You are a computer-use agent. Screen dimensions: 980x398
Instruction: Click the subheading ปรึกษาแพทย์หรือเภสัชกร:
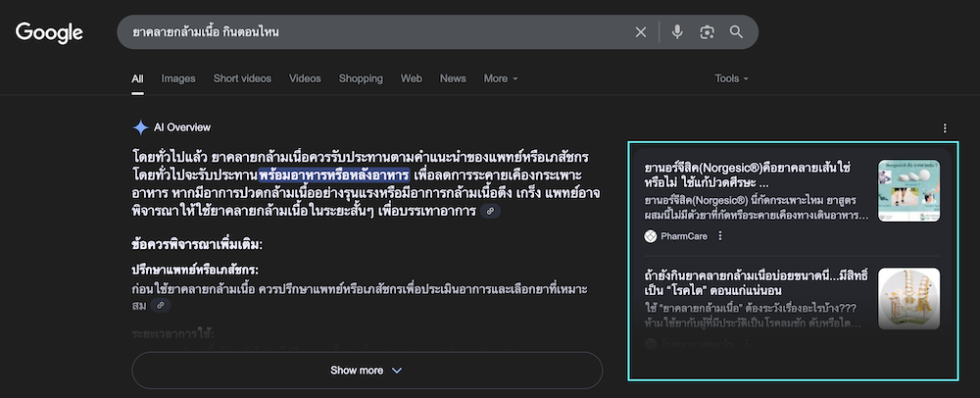click(x=195, y=271)
